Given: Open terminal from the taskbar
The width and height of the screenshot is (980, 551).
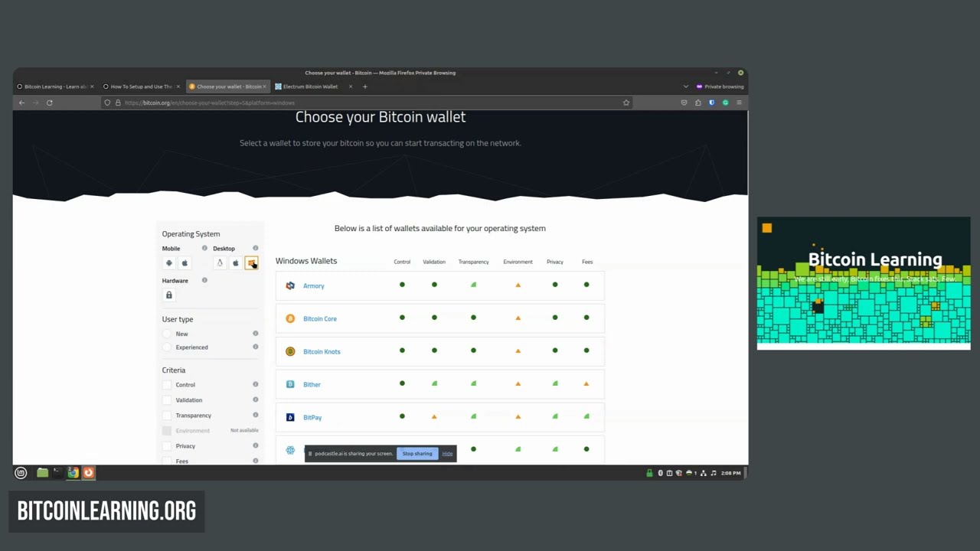Looking at the screenshot, I should (57, 473).
